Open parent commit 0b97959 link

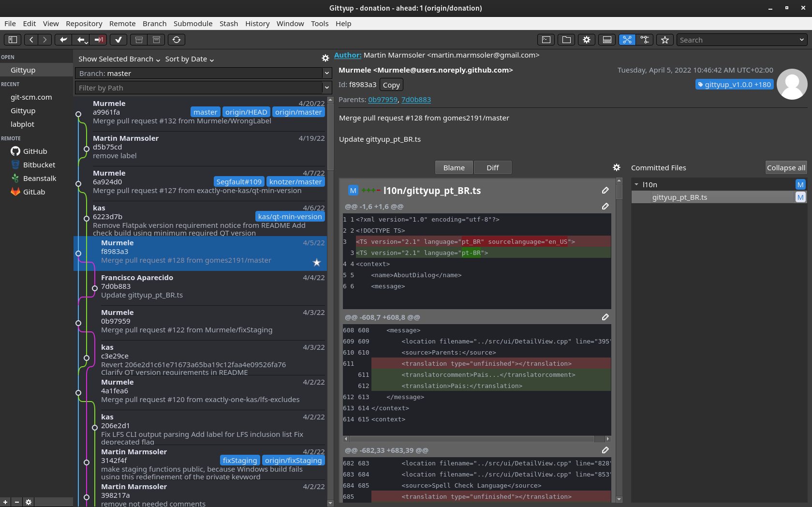pos(383,100)
